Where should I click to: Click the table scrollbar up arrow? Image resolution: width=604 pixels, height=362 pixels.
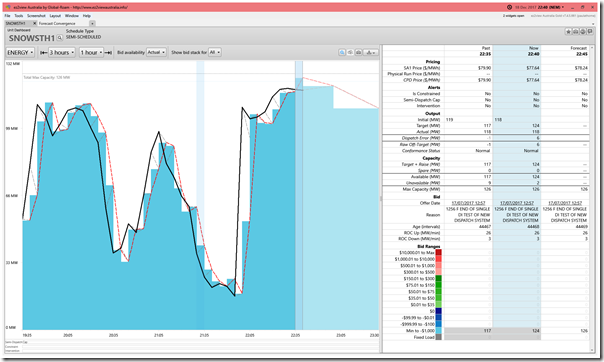(592, 47)
